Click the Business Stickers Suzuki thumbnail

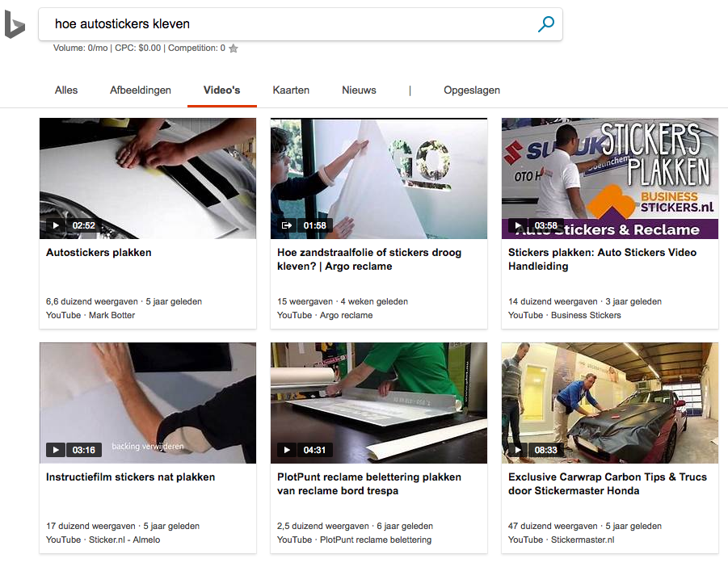coord(609,178)
